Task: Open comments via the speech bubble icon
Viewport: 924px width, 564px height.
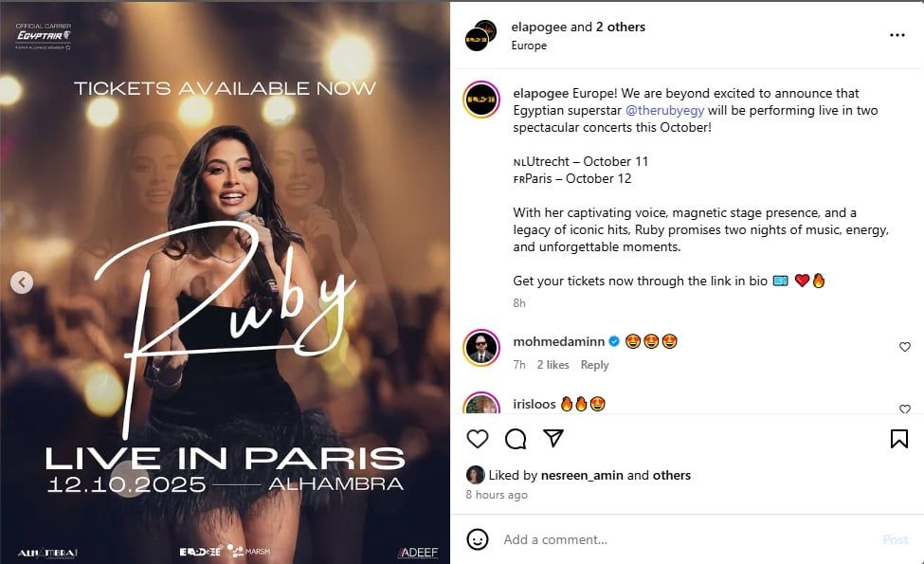Action: coord(516,439)
